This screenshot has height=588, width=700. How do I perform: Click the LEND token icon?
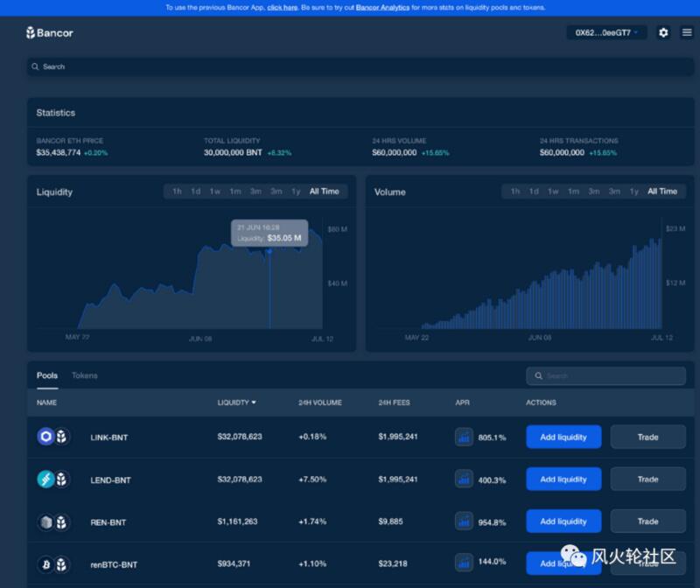[45, 479]
